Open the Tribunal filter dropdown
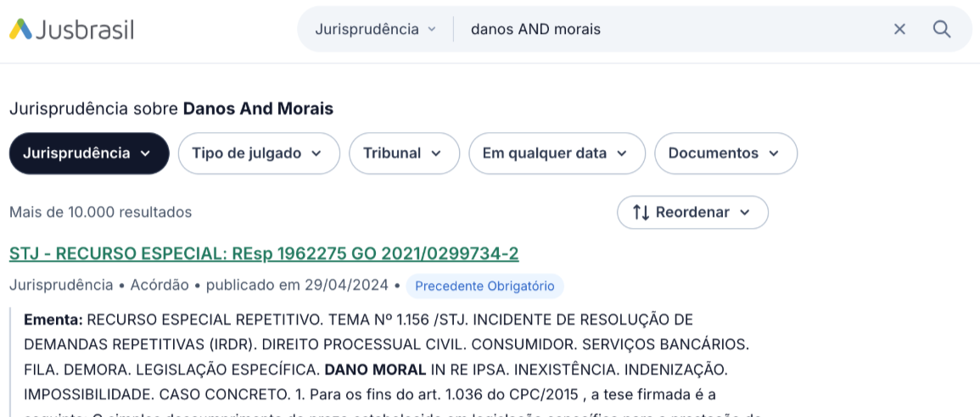The width and height of the screenshot is (980, 417). [x=403, y=153]
